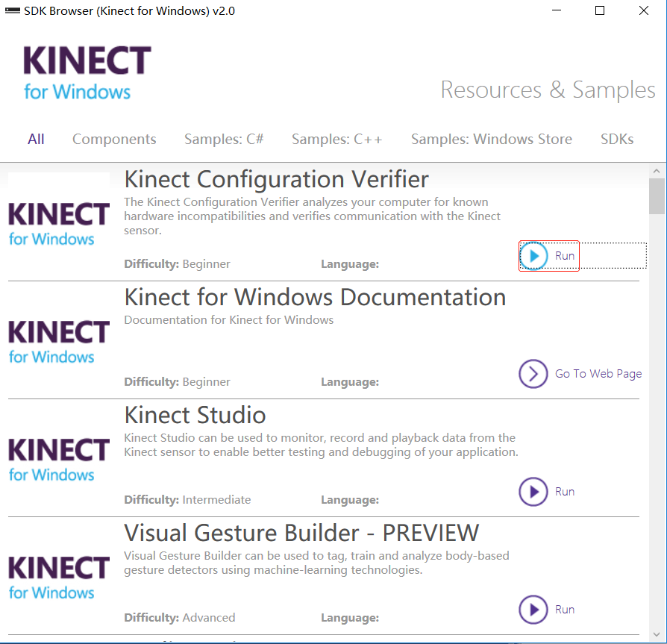This screenshot has width=667, height=644.
Task: Click the Run play icon for Kinect Configuration Verifier
Action: (533, 256)
